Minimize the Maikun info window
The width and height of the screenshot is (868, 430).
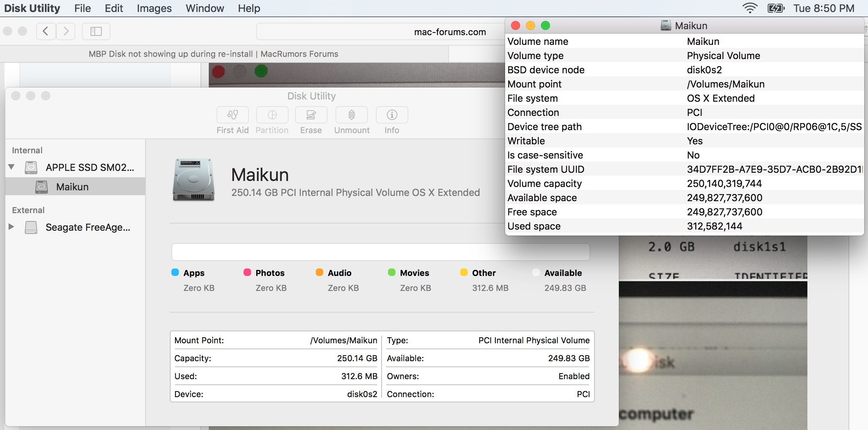coord(531,25)
